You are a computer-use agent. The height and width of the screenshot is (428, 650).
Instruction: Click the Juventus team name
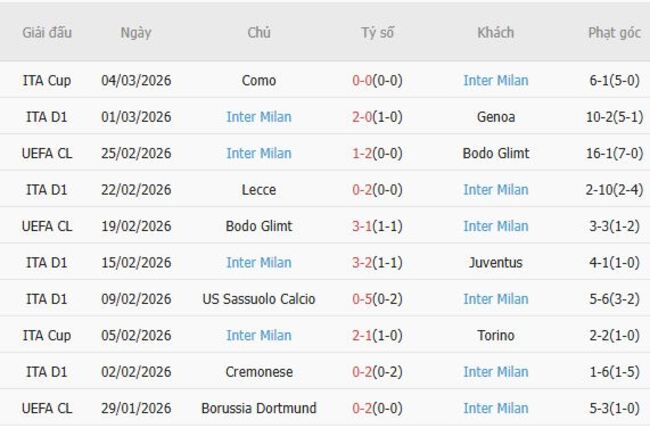coord(495,263)
